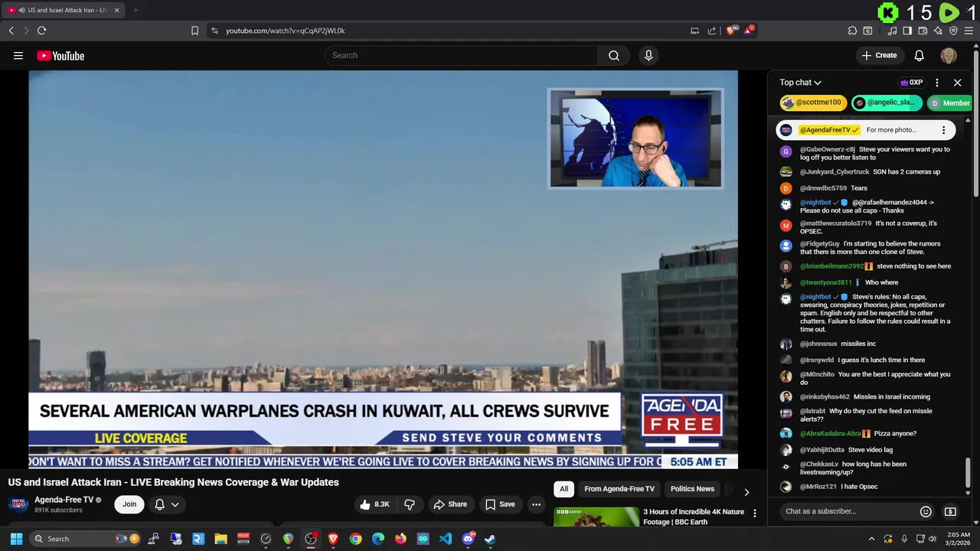Open the green Member ticker chip
Image resolution: width=980 pixels, height=551 pixels.
click(x=950, y=103)
